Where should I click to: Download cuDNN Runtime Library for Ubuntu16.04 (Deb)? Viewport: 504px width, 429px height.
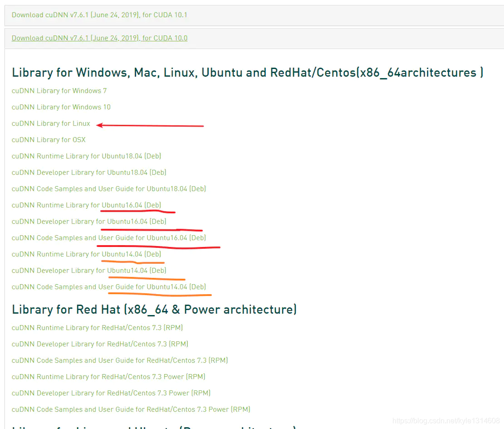[86, 205]
